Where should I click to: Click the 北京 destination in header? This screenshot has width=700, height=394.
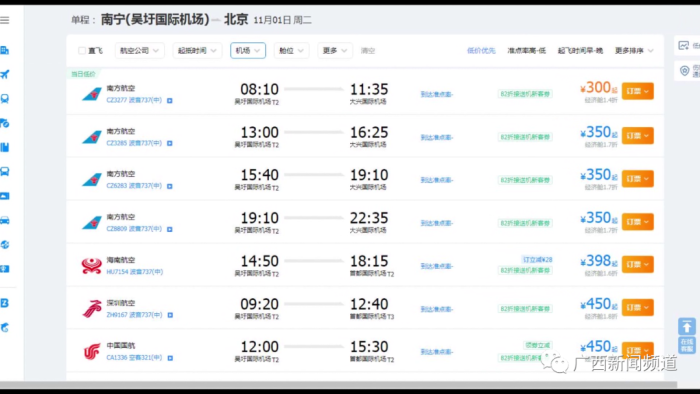tap(236, 20)
